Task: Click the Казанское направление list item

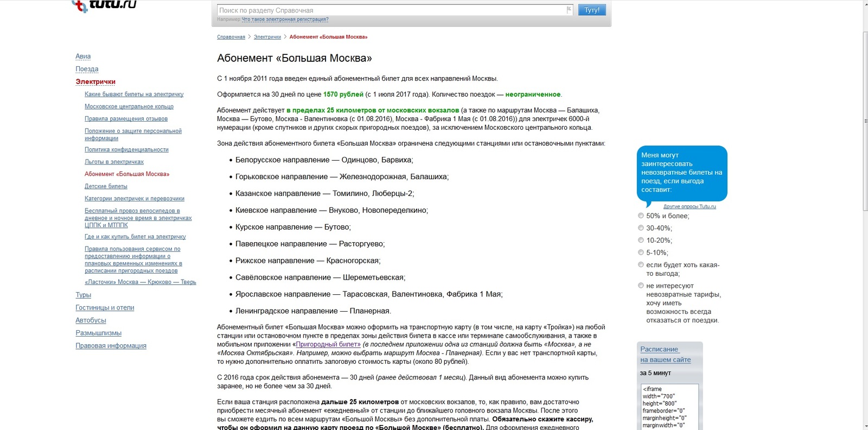Action: pos(324,194)
